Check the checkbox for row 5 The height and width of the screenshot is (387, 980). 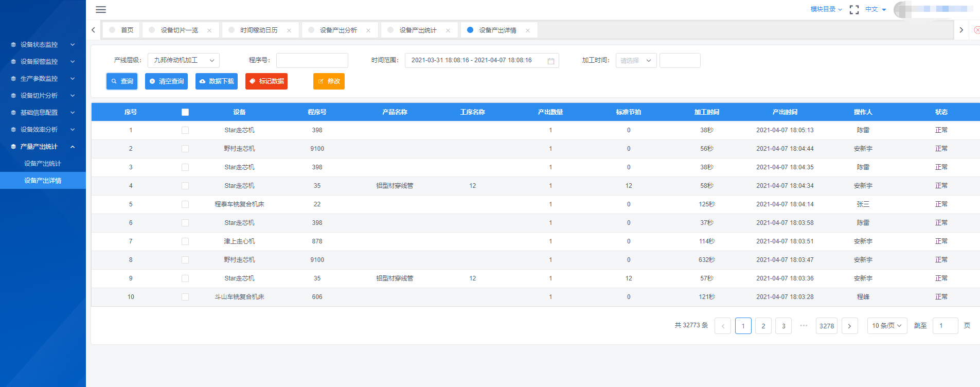click(185, 204)
